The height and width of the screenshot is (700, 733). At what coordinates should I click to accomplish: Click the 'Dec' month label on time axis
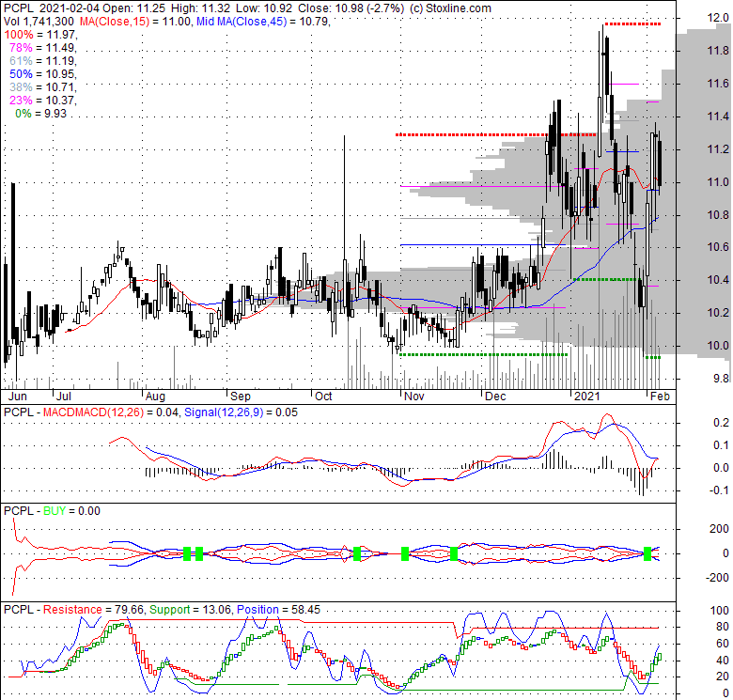coord(495,397)
